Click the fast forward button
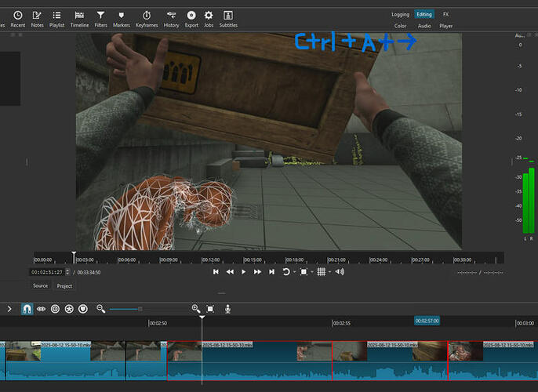This screenshot has height=392, width=538. [257, 272]
